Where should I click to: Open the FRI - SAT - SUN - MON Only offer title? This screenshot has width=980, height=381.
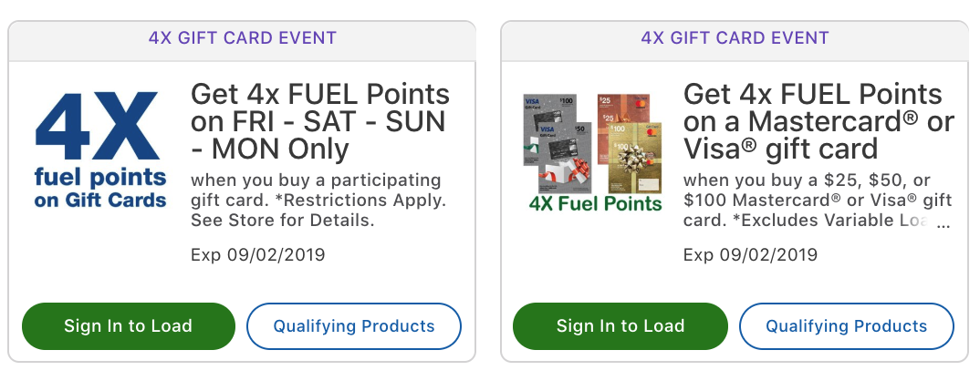pyautogui.click(x=319, y=120)
